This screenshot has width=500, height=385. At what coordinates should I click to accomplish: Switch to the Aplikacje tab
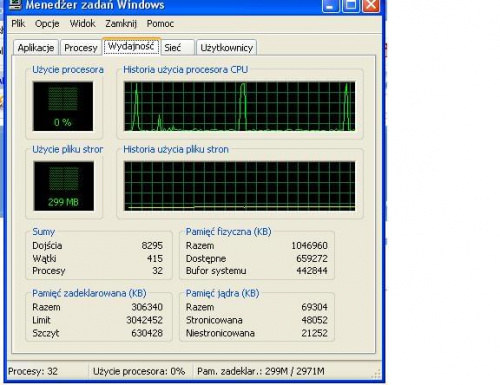click(x=36, y=48)
